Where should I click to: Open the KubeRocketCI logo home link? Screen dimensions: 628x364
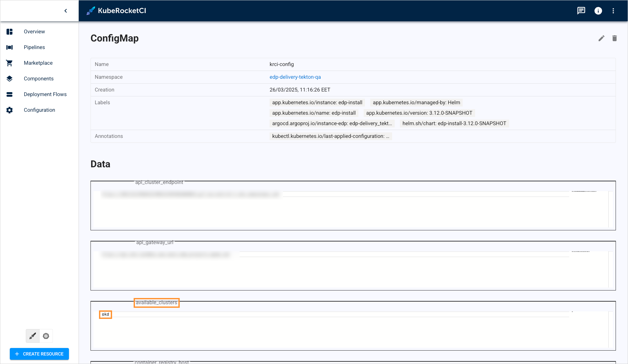116,10
